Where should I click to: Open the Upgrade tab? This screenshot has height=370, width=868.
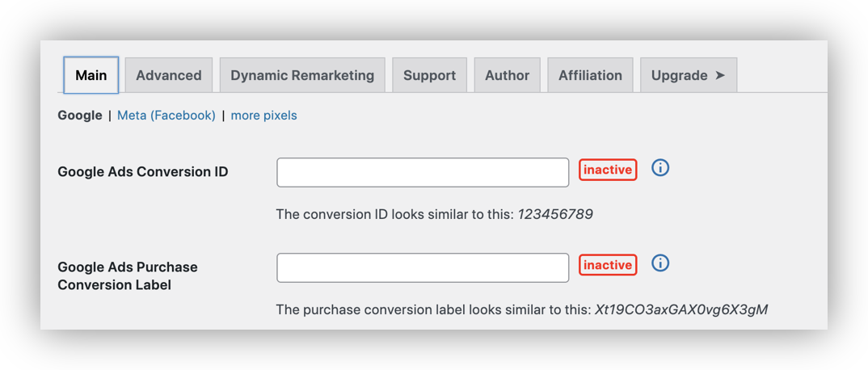pos(688,75)
